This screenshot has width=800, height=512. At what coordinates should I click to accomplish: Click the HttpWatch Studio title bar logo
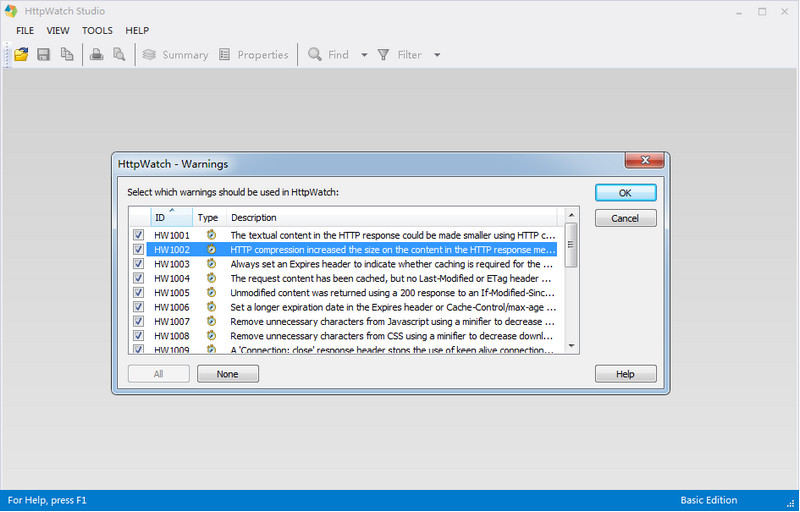coord(11,11)
